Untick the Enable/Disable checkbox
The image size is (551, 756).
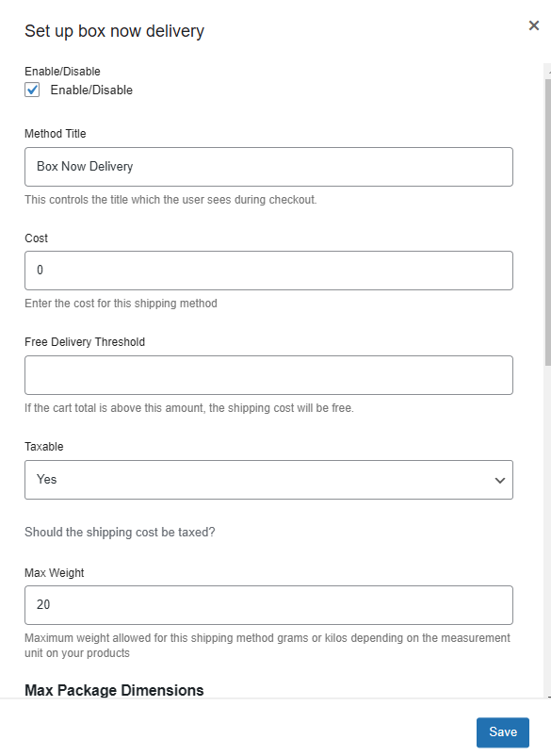point(32,90)
